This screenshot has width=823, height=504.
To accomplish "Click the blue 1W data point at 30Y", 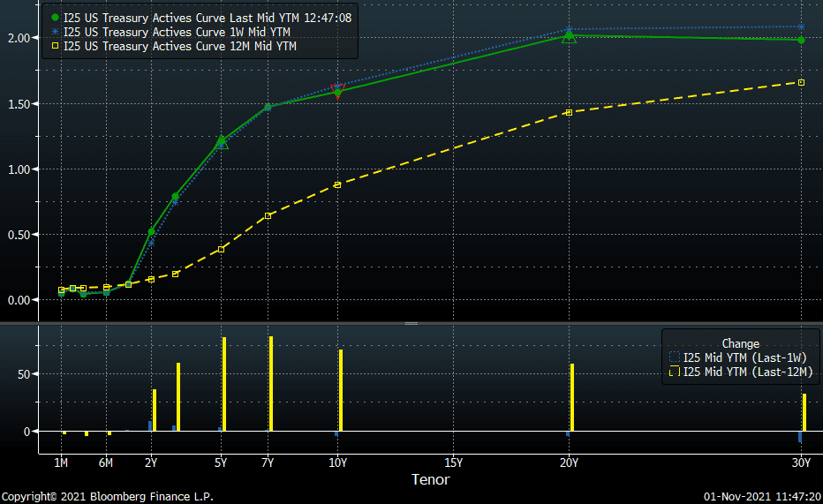I will tap(801, 26).
